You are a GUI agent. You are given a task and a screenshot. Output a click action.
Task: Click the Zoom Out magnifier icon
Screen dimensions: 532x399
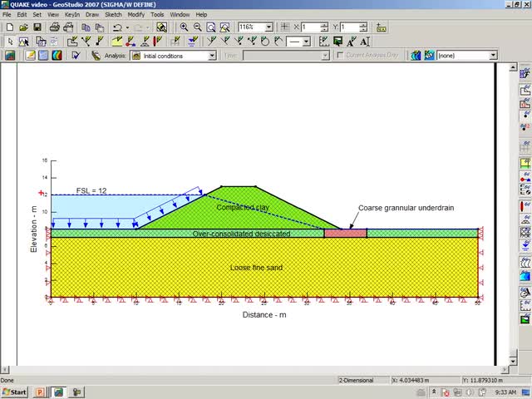click(x=197, y=27)
